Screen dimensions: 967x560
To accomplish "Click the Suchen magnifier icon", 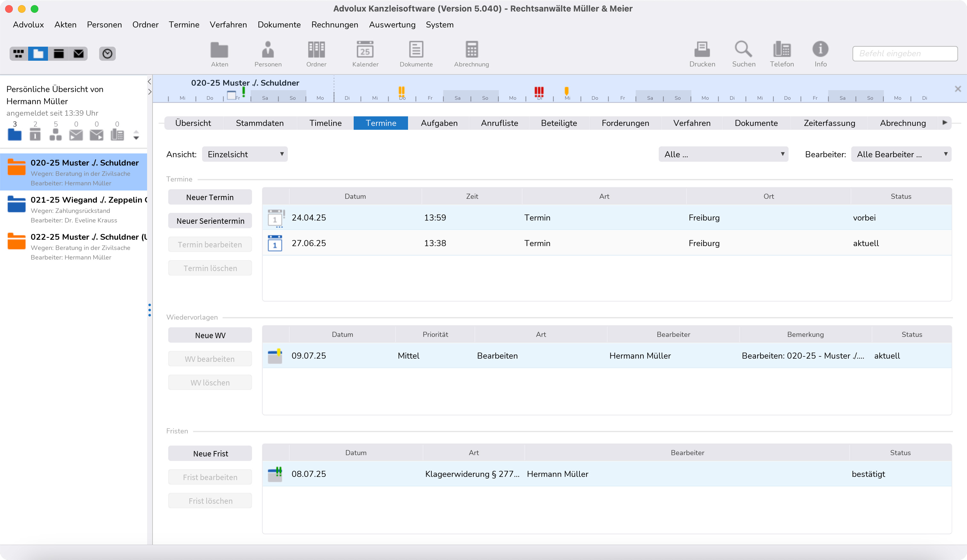I will point(744,54).
